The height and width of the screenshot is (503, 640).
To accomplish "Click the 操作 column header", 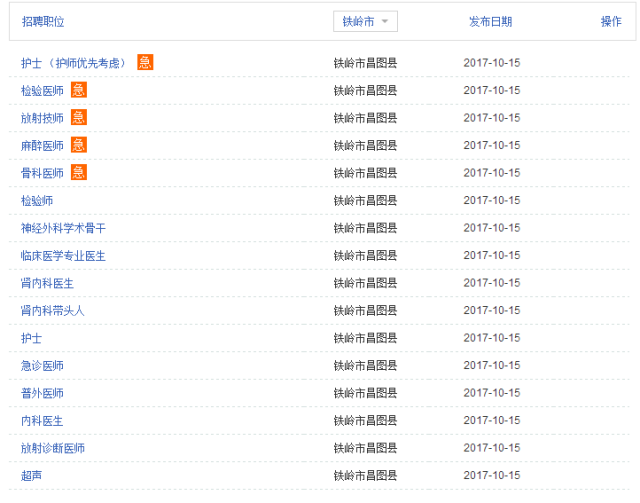I will click(x=611, y=22).
